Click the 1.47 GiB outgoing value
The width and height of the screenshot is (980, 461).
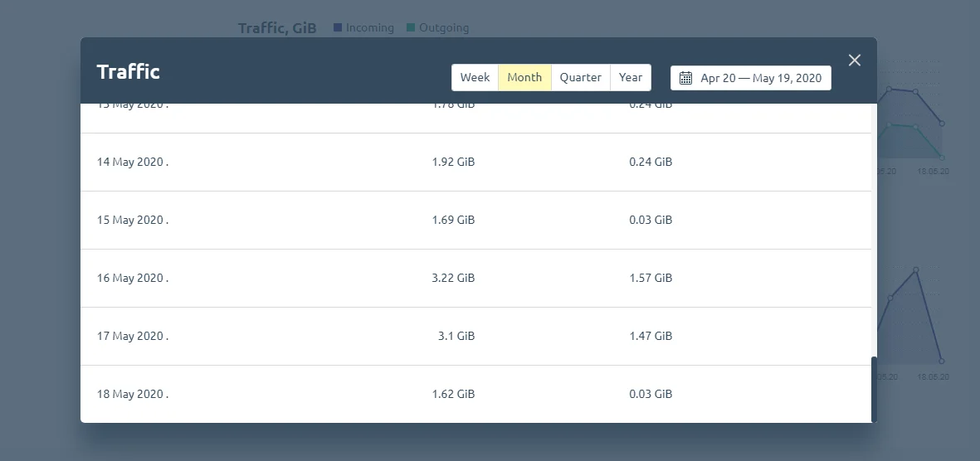click(x=651, y=336)
